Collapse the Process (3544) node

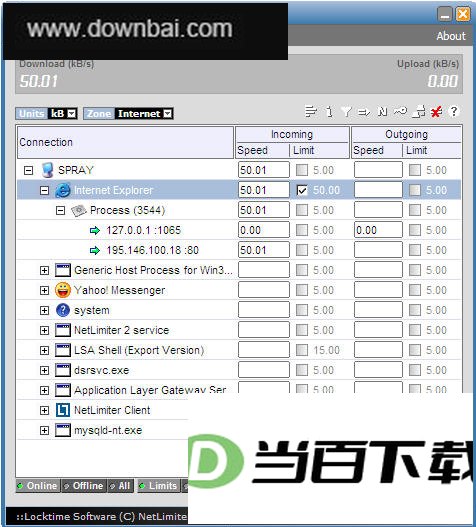(x=61, y=211)
